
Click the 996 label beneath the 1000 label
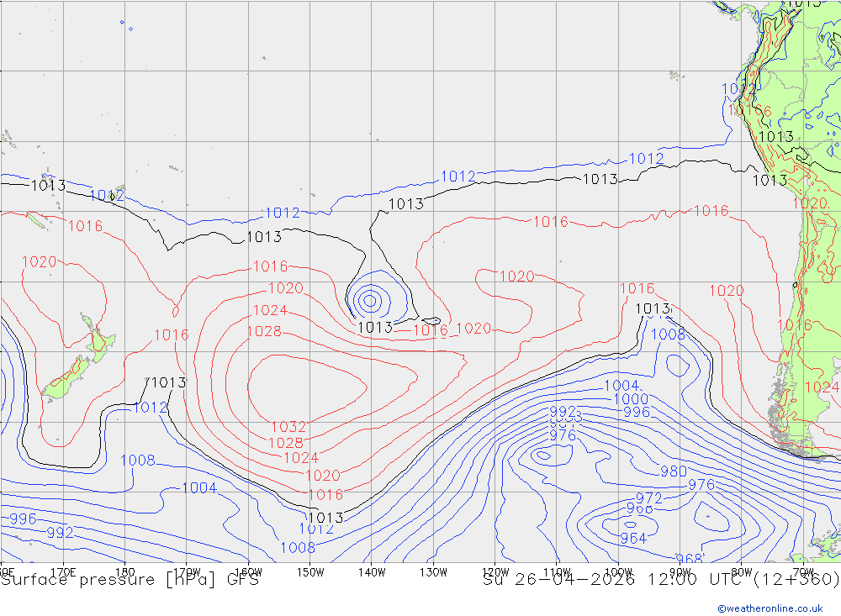click(637, 412)
